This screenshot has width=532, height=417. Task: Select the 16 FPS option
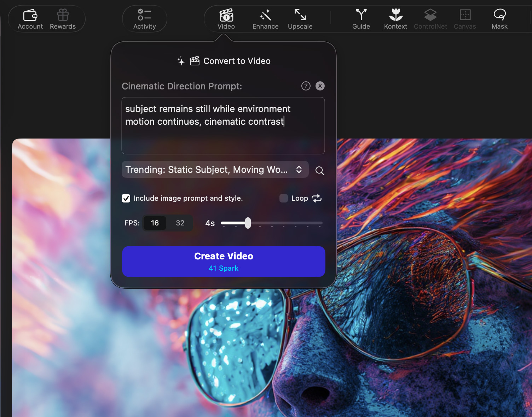click(155, 223)
